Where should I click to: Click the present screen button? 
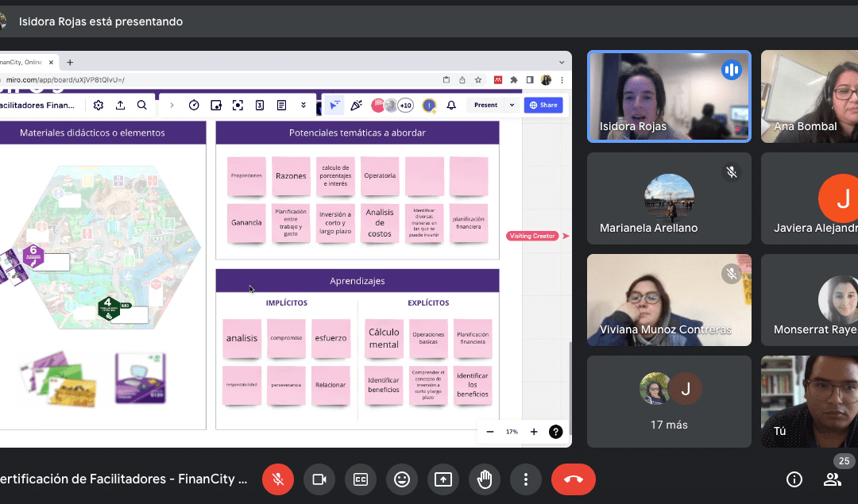(x=443, y=479)
